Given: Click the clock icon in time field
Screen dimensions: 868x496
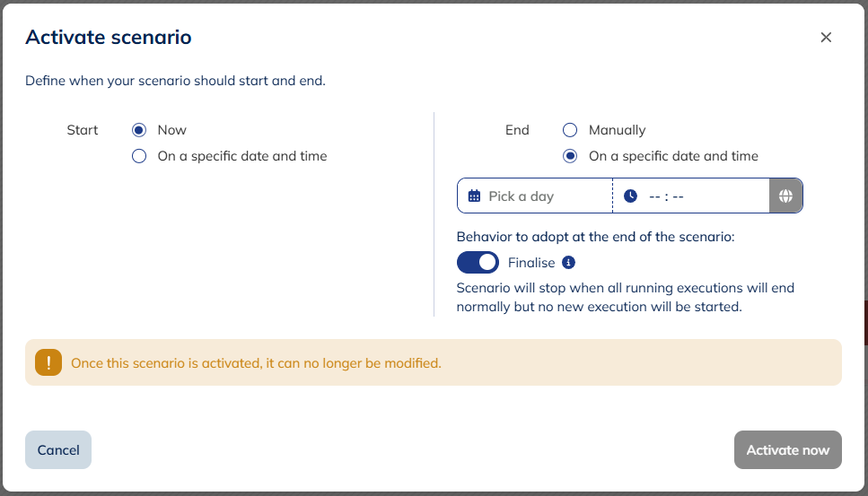Looking at the screenshot, I should 630,196.
